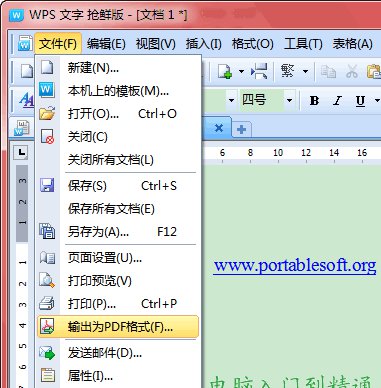381x388 pixels.
Task: Click the L tab-stop selector on the ruler
Action: pos(21,153)
